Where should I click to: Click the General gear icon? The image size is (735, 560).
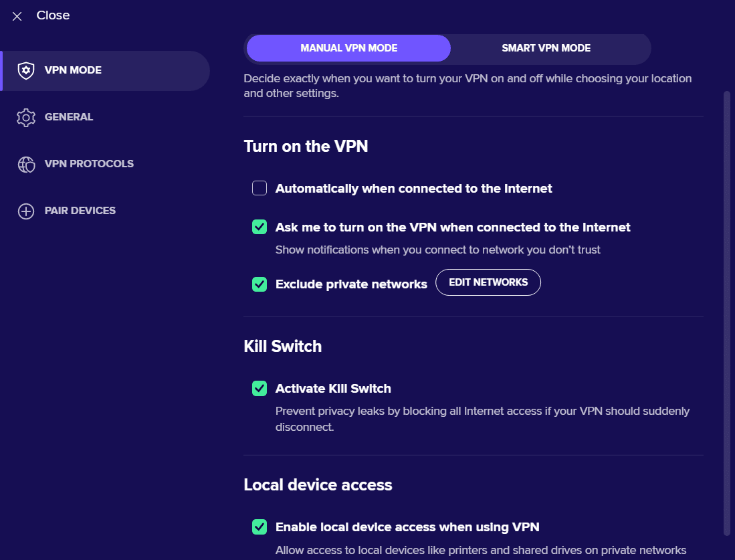[x=26, y=117]
